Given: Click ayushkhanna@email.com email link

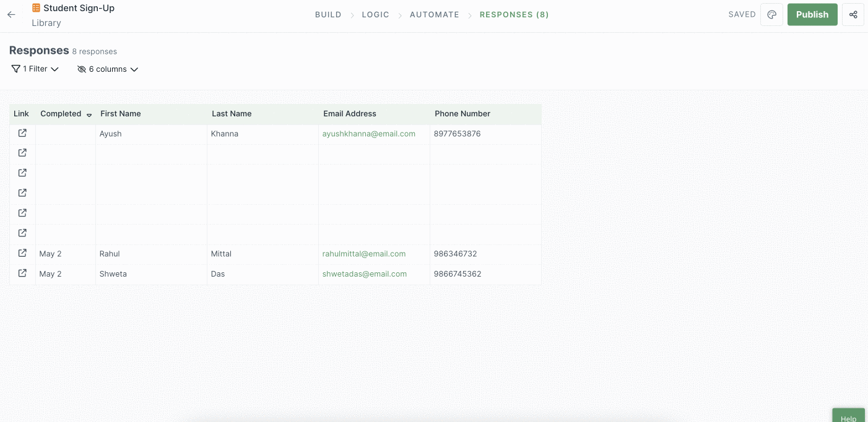Looking at the screenshot, I should click(368, 134).
